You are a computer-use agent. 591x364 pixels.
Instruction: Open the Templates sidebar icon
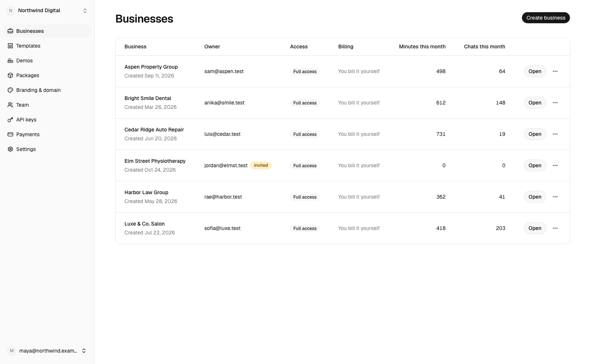click(x=10, y=46)
